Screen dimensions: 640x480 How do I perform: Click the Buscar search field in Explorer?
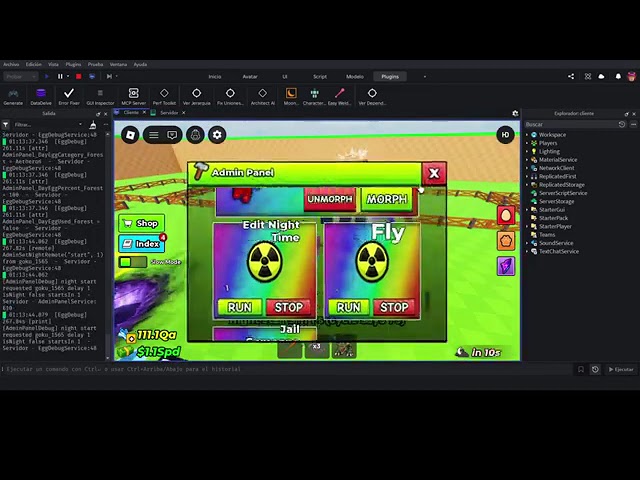(570, 124)
